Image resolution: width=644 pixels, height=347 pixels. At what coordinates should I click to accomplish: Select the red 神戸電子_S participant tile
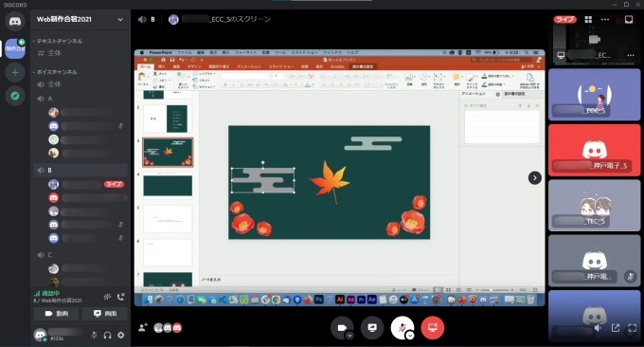tap(595, 150)
